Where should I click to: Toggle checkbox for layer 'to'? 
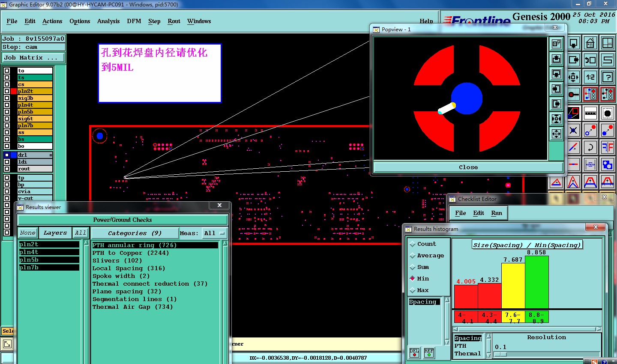point(7,71)
